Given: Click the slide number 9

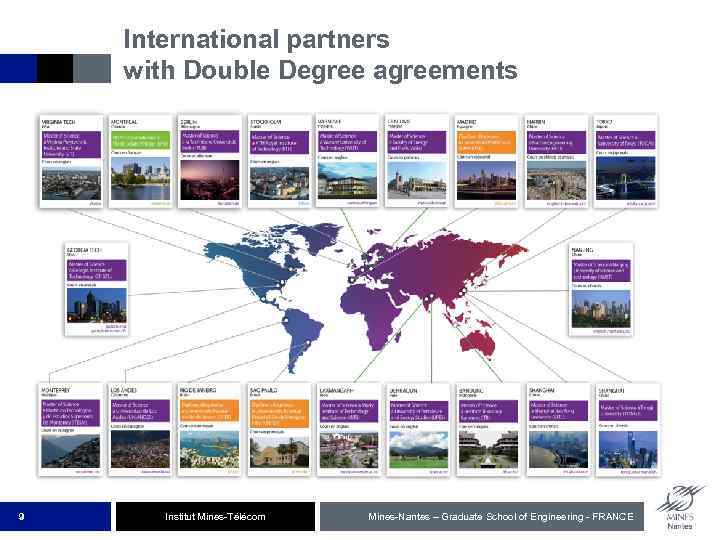Looking at the screenshot, I should [x=21, y=517].
